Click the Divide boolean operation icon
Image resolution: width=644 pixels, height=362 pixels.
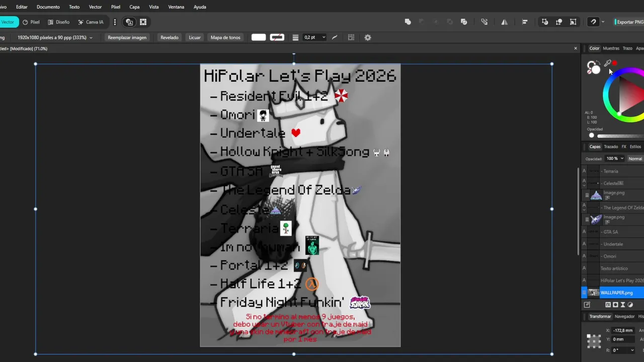[x=464, y=22]
